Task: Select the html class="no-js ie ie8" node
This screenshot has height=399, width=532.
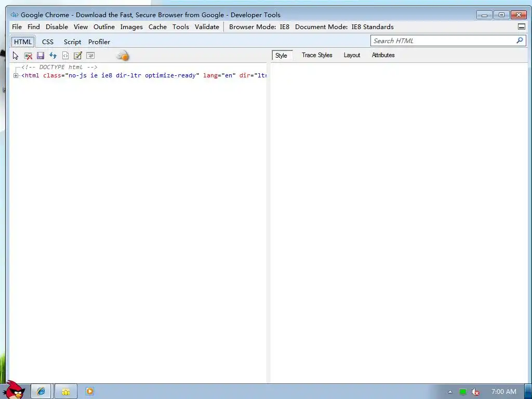Action: pos(143,75)
